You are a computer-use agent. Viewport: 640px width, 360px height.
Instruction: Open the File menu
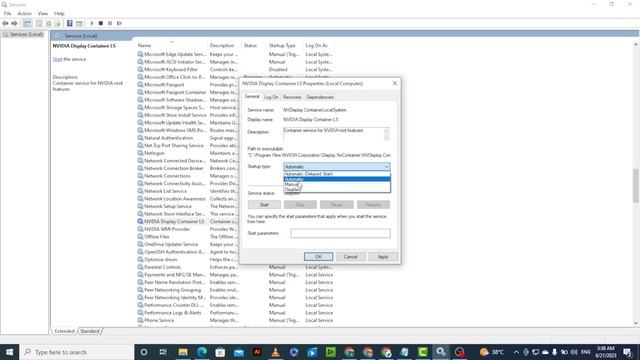[7, 13]
